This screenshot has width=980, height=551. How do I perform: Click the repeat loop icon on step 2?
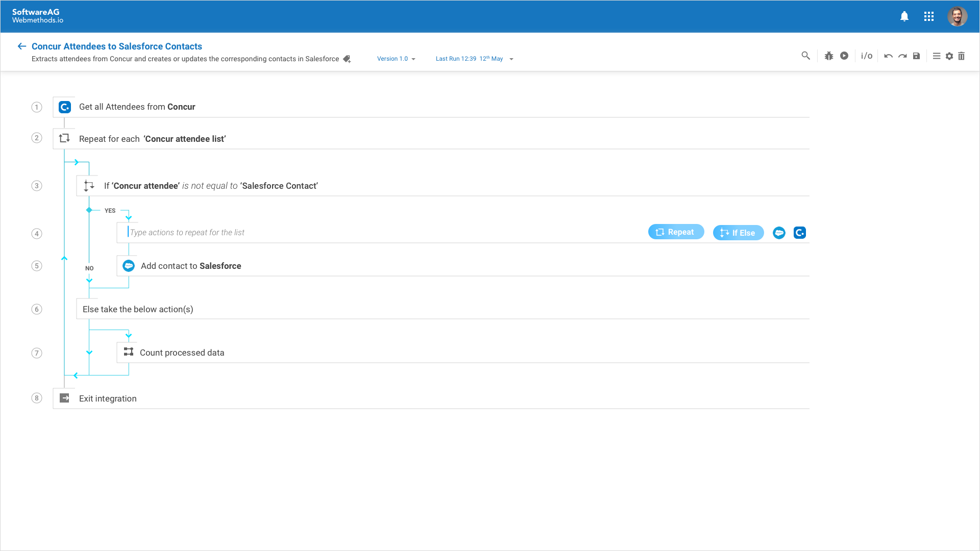click(64, 138)
